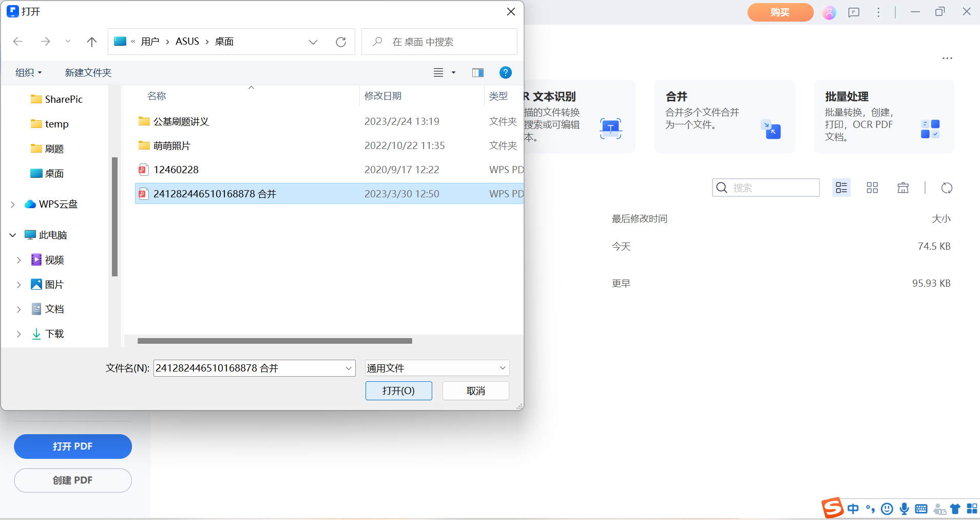Open the 批量处理 batch processing icon
Screen dimensions: 980x520
[929, 128]
